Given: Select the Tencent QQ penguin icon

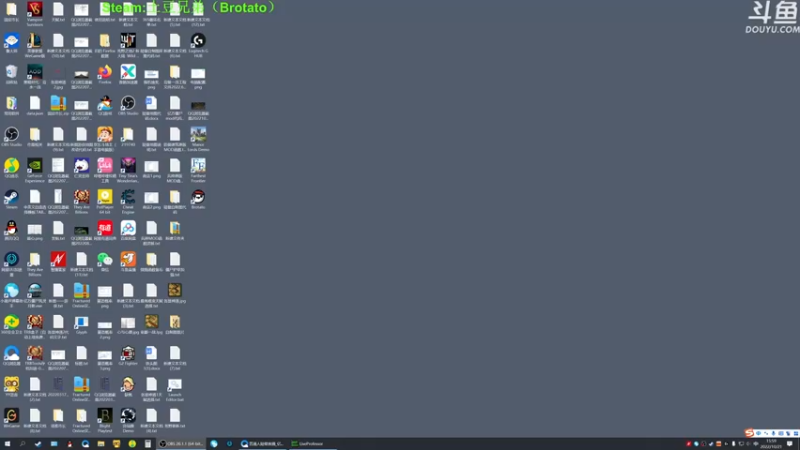Looking at the screenshot, I should 11,231.
